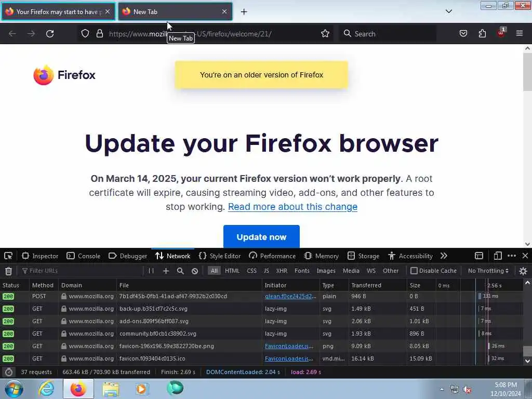Screen dimensions: 532x399
Task: Filter requests by JS
Action: pyautogui.click(x=267, y=271)
